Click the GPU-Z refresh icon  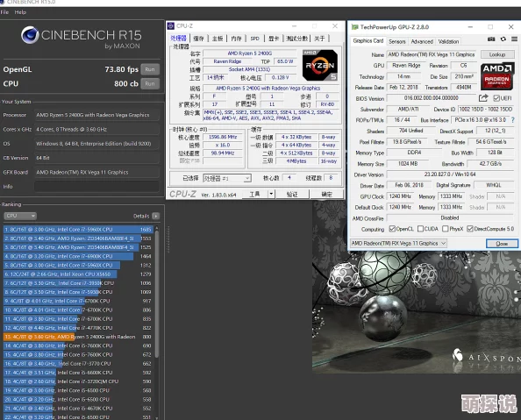click(503, 39)
